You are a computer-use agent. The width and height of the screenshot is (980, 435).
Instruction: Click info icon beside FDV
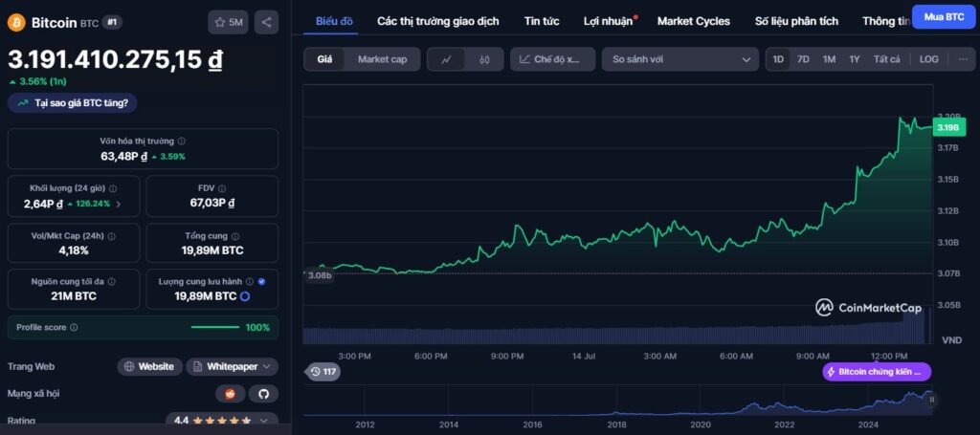pyautogui.click(x=222, y=188)
